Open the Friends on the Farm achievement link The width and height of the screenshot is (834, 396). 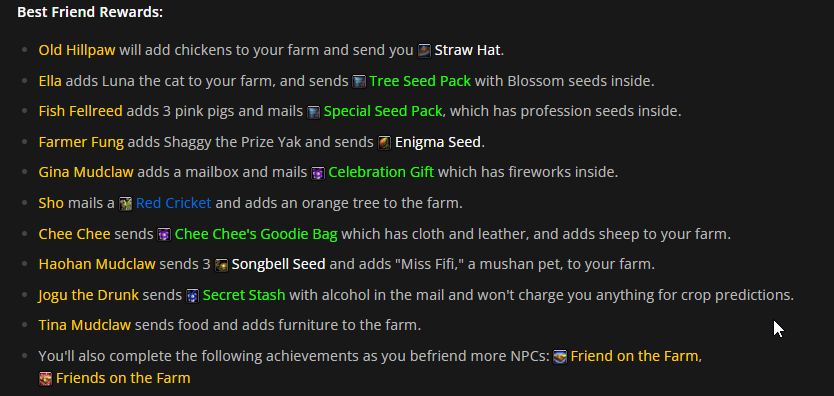(x=123, y=378)
